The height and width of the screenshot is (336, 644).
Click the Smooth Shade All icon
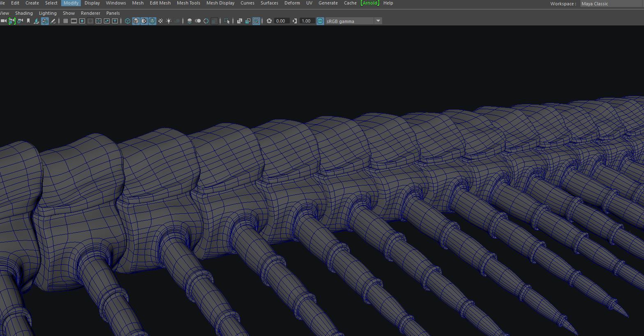[x=136, y=21]
